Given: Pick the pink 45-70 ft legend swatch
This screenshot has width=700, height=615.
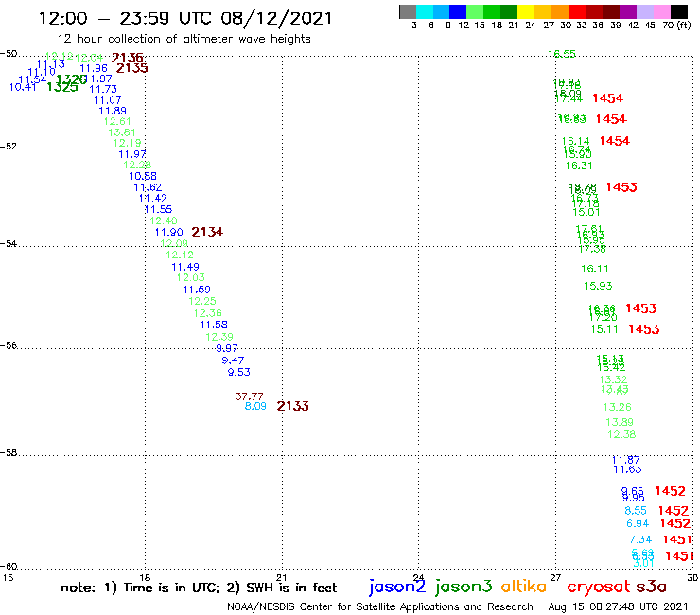Looking at the screenshot, I should click(661, 11).
